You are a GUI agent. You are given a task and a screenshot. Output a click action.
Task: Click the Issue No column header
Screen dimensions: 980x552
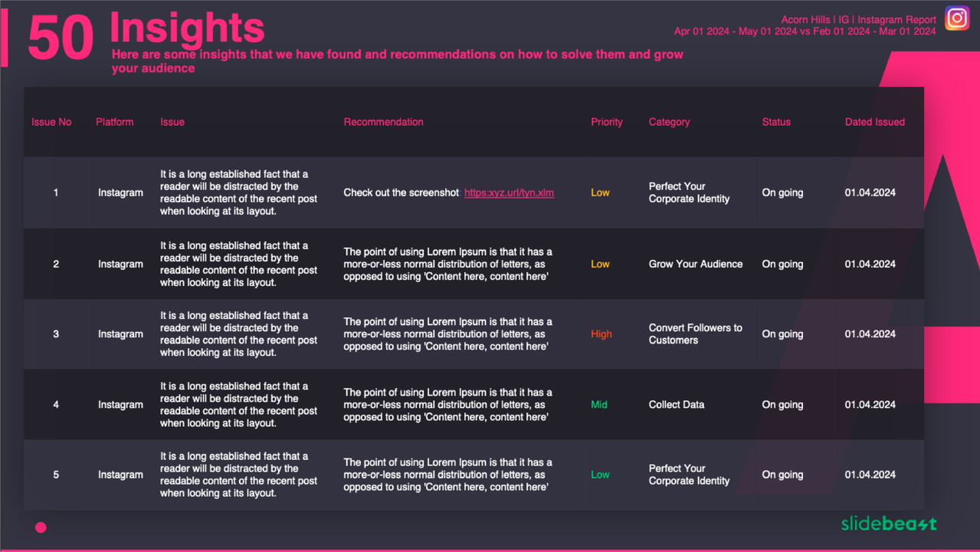[51, 122]
